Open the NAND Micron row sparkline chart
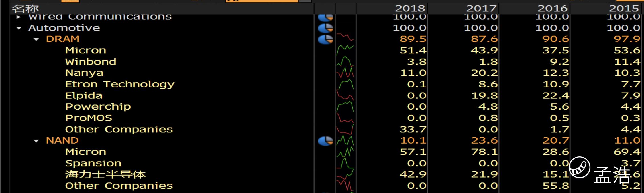Viewport: 644px width, 193px height. [345, 152]
